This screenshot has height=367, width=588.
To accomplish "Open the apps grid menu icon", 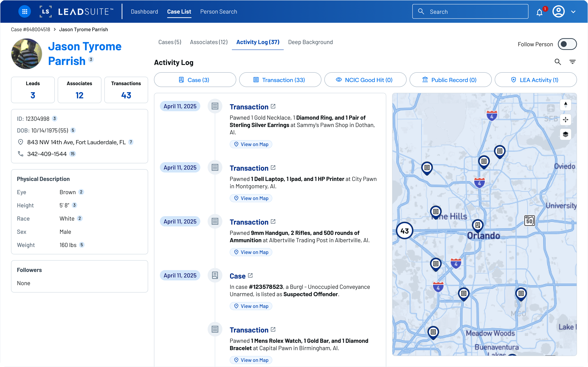I will [x=25, y=11].
